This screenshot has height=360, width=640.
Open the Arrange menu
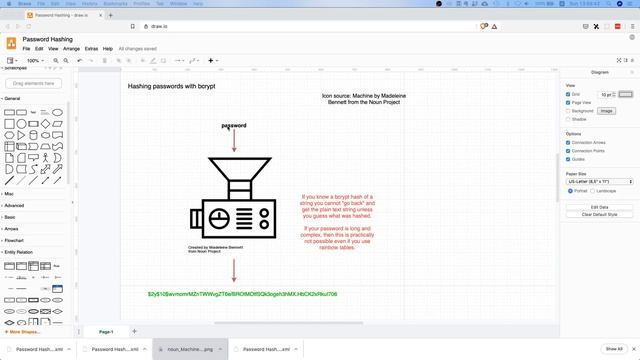point(71,49)
